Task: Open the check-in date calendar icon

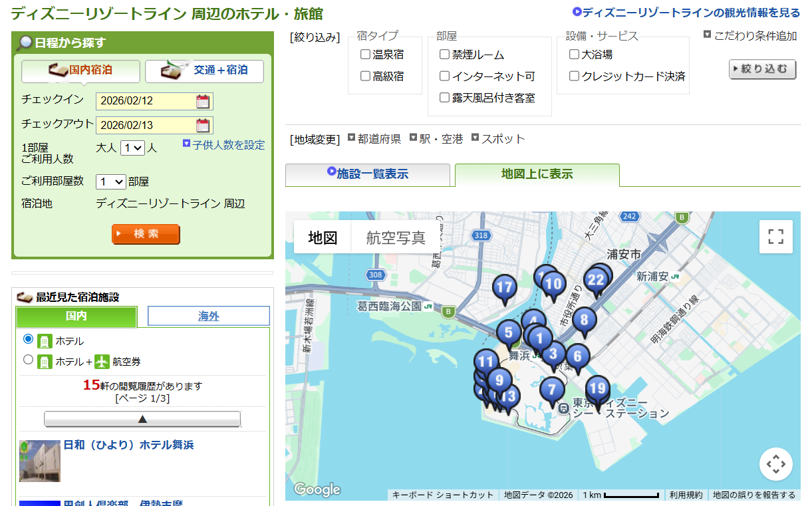Action: point(203,102)
